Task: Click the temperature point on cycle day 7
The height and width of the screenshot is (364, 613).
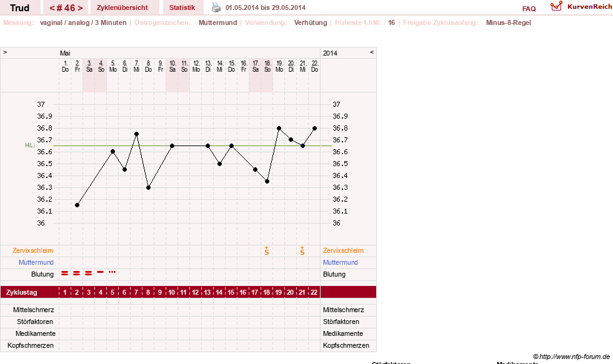Action: pyautogui.click(x=136, y=134)
